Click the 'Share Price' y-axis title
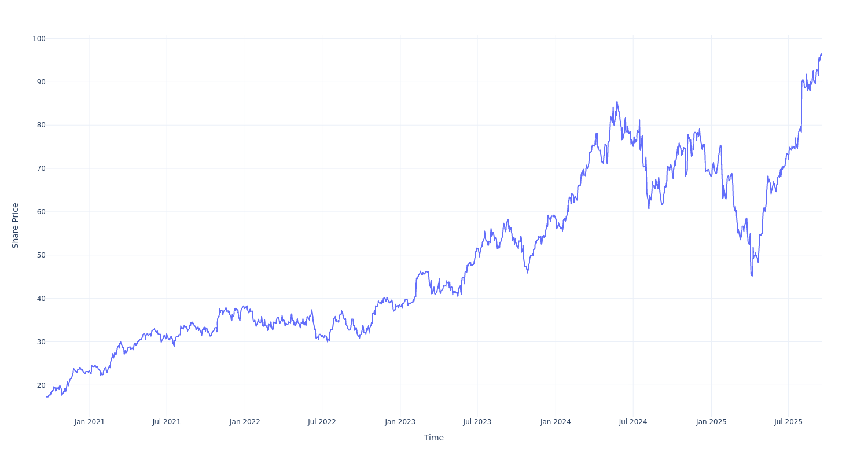868x463 pixels. coord(16,226)
